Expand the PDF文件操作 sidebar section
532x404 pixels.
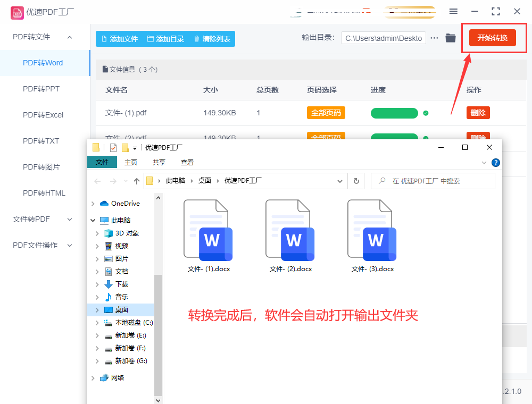pos(70,246)
